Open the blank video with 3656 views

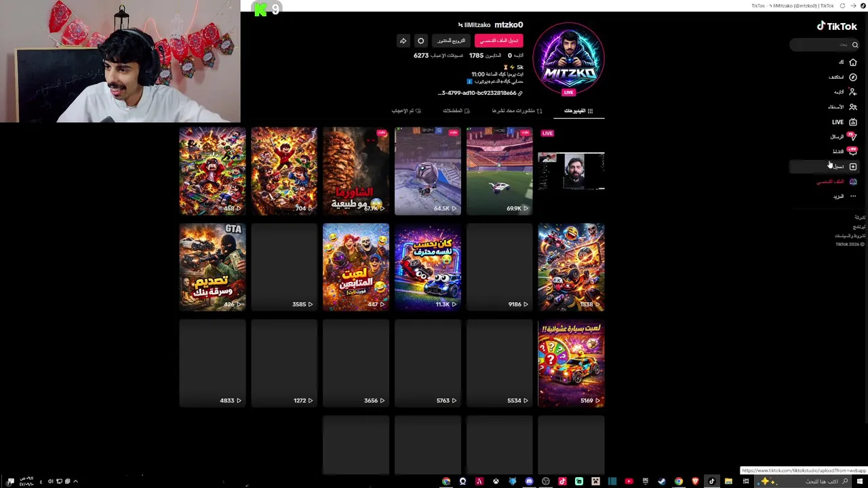click(x=356, y=363)
